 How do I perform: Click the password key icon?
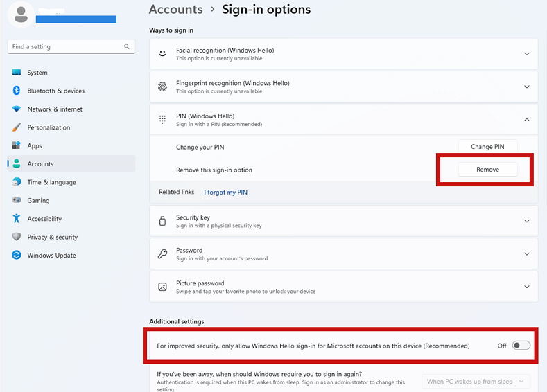[x=162, y=253]
